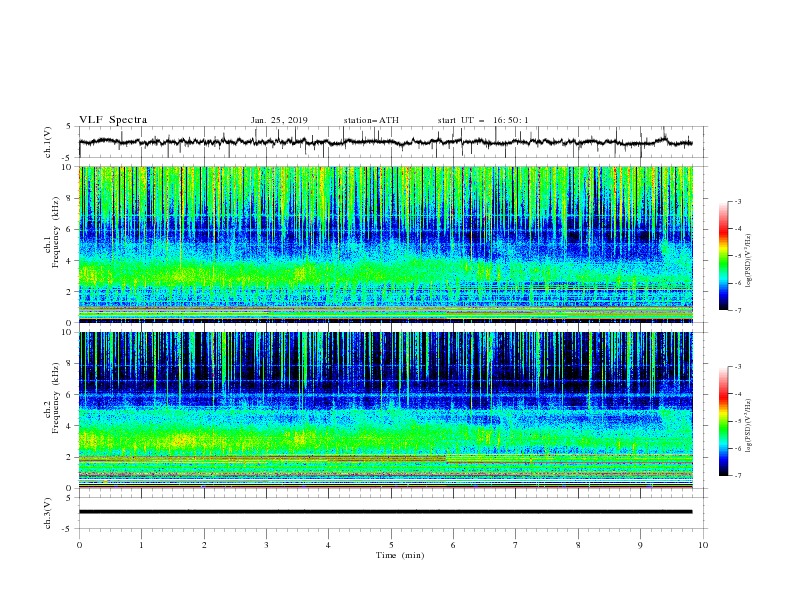The width and height of the screenshot is (792, 612).
Task: Click time axis tick label "7"
Action: click(516, 545)
